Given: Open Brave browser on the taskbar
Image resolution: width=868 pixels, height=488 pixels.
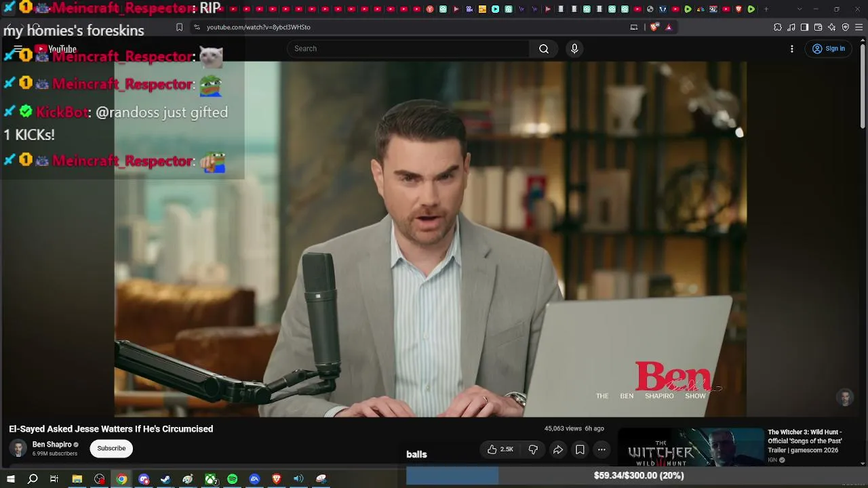Looking at the screenshot, I should [x=277, y=479].
